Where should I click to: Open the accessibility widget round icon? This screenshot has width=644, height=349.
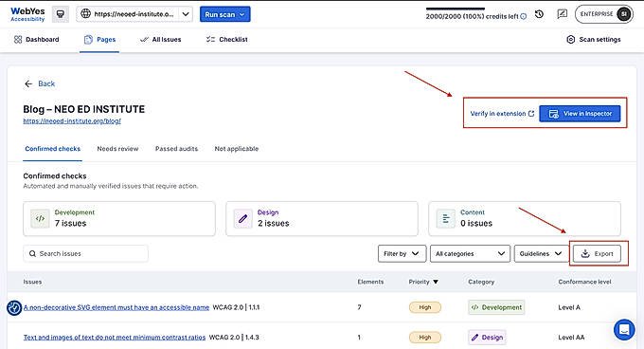tap(14, 307)
